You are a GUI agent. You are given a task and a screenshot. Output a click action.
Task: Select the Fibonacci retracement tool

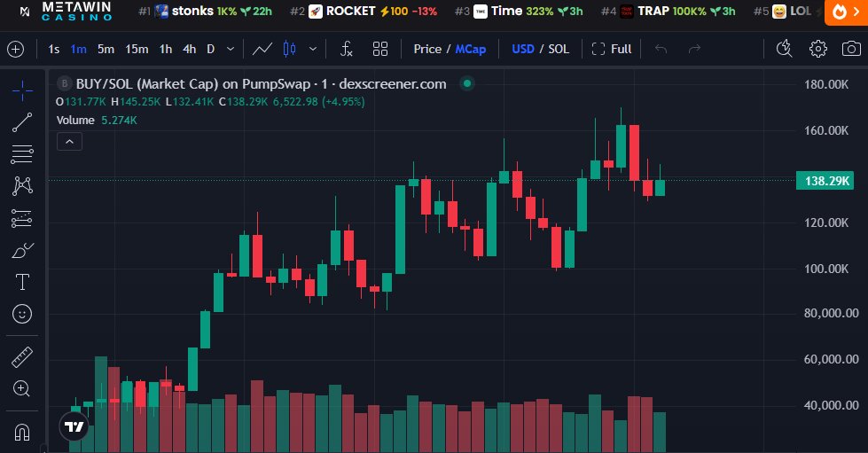[x=22, y=154]
